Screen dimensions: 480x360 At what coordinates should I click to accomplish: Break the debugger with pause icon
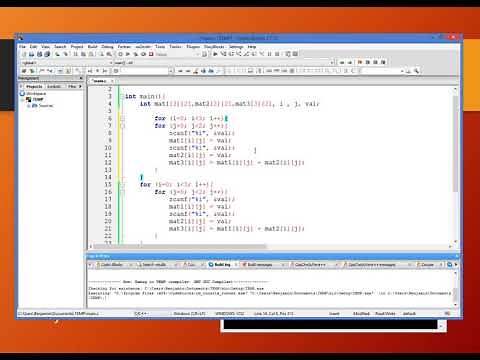[269, 54]
